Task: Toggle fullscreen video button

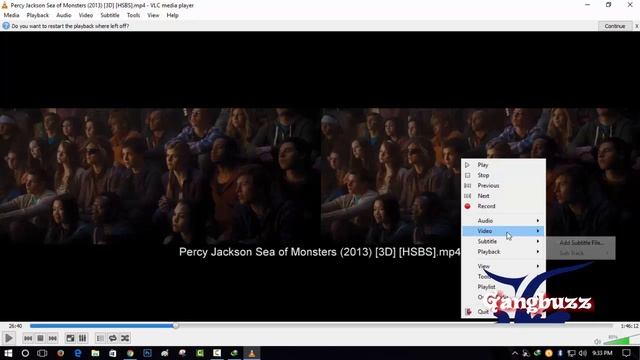Action: 70,338
